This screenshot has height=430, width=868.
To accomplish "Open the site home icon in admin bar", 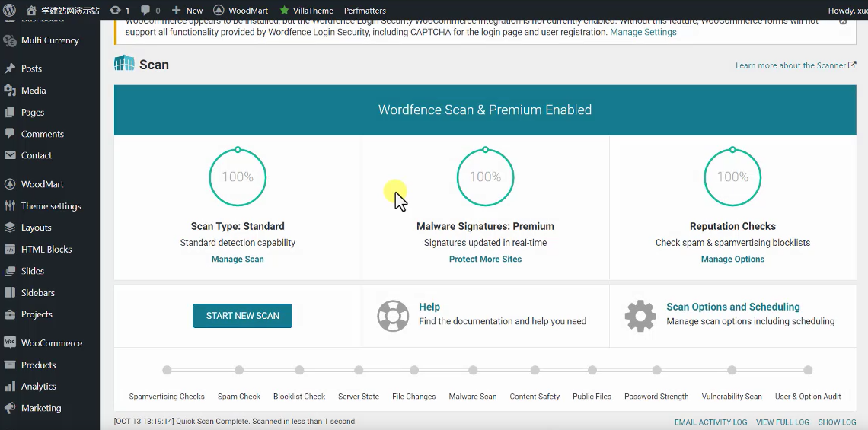I will click(31, 10).
